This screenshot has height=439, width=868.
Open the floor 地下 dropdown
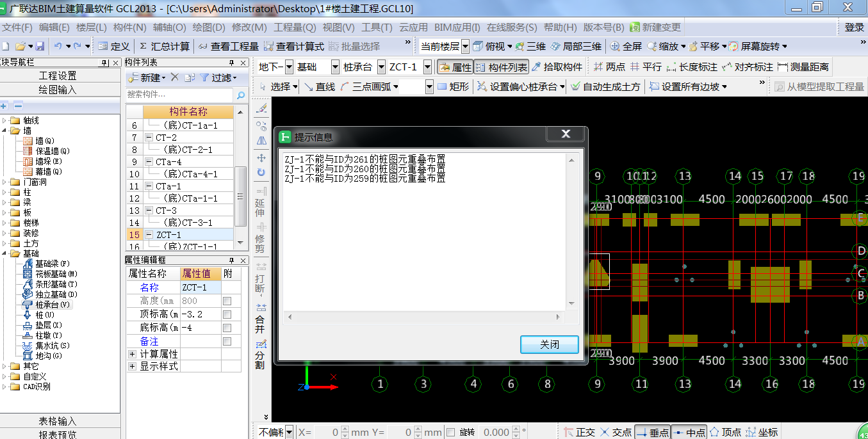coord(289,67)
